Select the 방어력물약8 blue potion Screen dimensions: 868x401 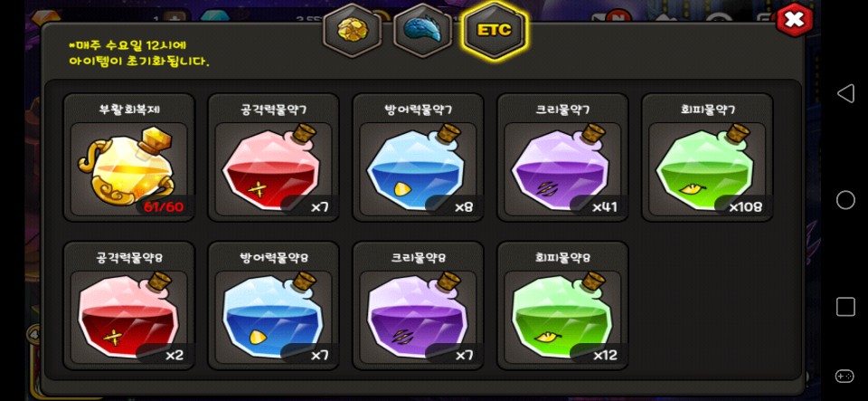tap(273, 306)
